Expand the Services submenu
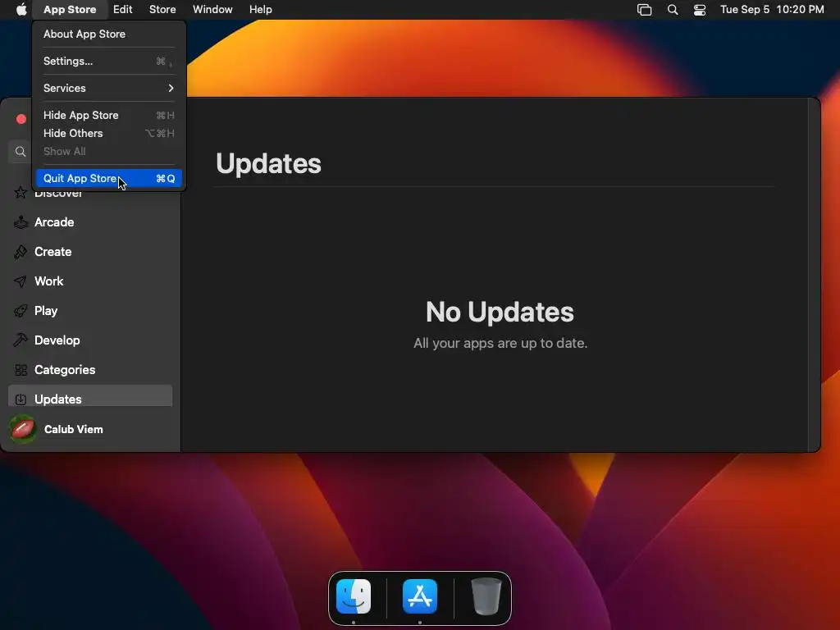This screenshot has height=630, width=840. tap(109, 88)
